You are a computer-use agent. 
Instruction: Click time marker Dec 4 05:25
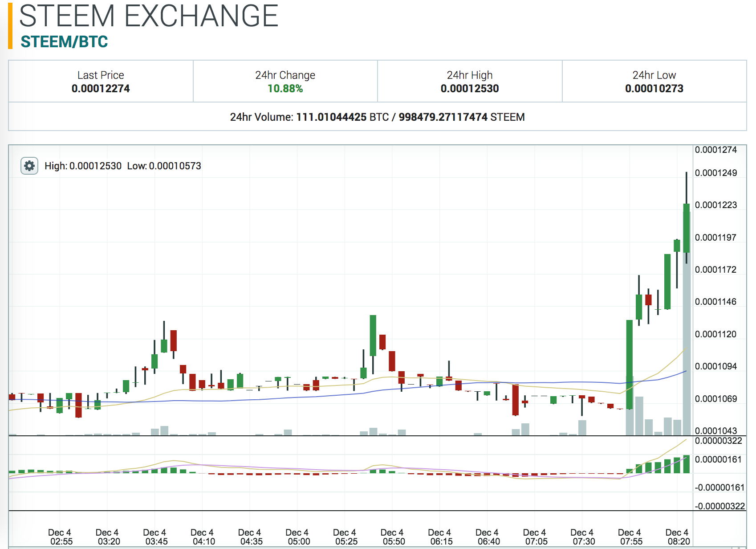coord(345,537)
